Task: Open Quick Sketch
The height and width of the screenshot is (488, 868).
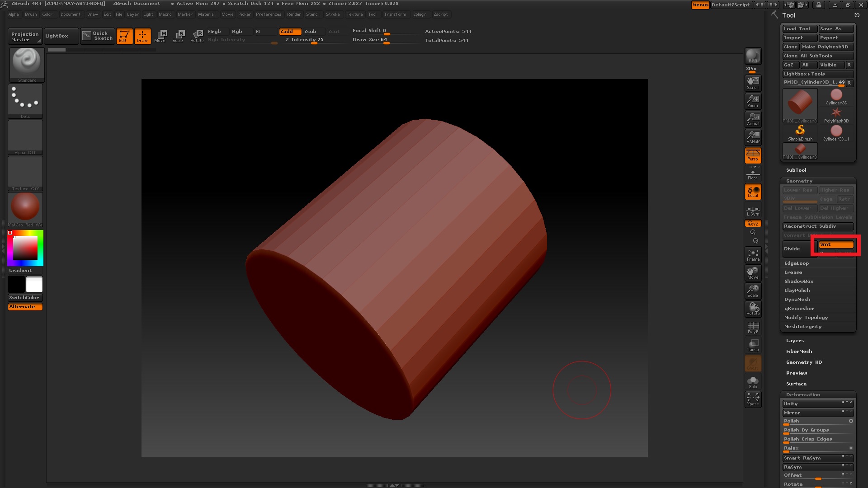Action: pyautogui.click(x=98, y=36)
